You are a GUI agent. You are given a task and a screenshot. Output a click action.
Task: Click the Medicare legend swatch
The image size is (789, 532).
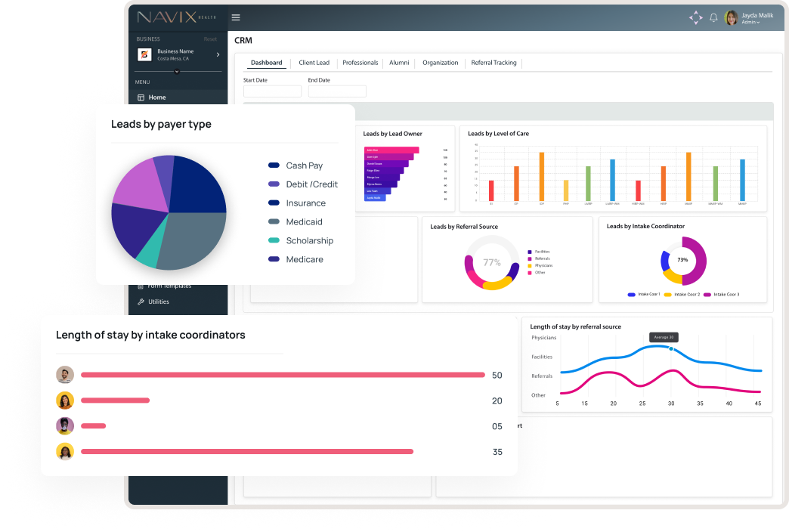coord(274,258)
